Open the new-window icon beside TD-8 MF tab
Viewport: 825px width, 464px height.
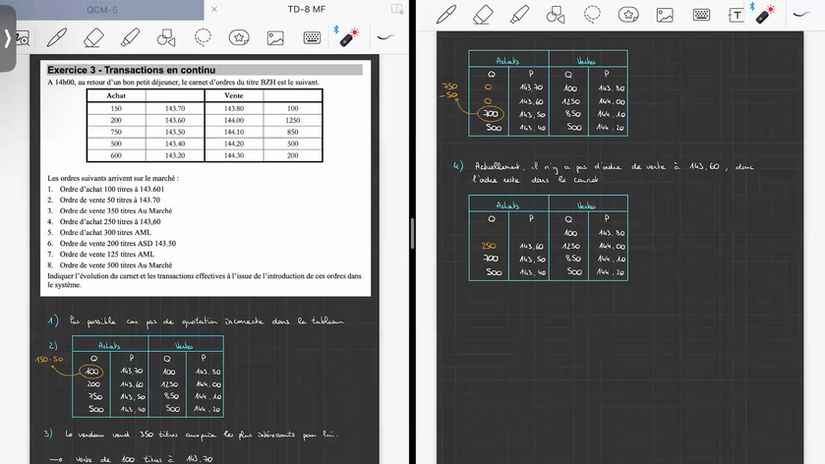[397, 9]
